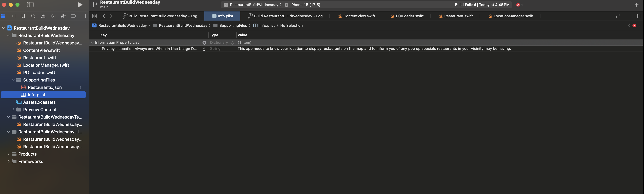Open the Report navigator

84,16
